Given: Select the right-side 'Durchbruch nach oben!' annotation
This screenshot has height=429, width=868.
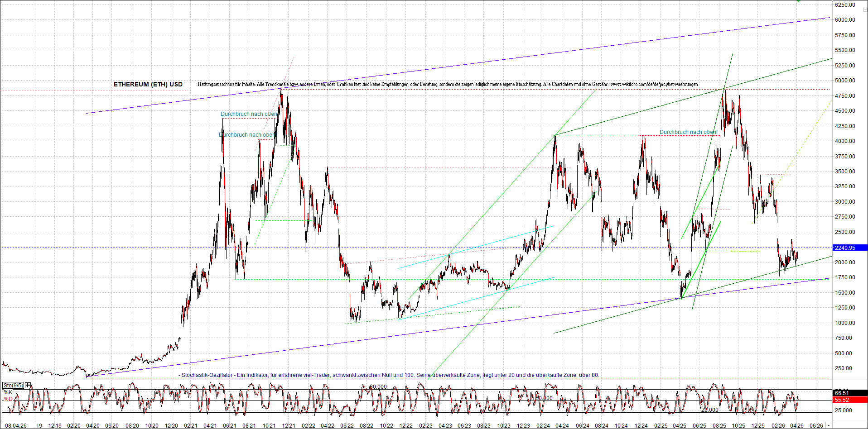Looking at the screenshot, I should click(688, 132).
